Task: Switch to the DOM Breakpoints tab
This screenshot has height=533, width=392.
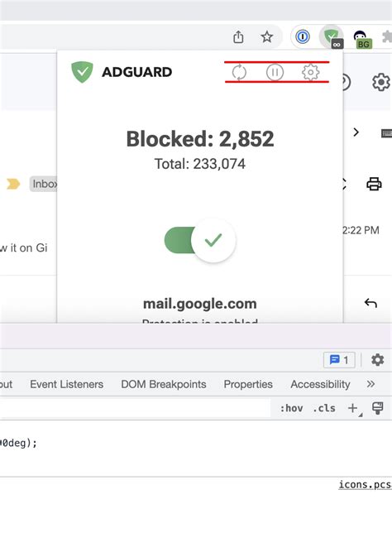Action: [164, 384]
